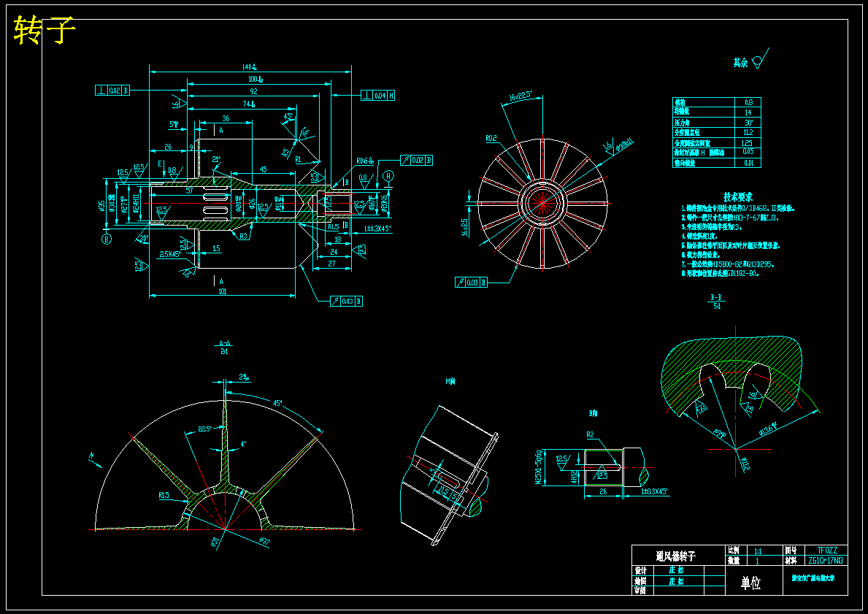Select the "2.5X45°" chamfer callout
This screenshot has width=868, height=614.
[x=169, y=254]
